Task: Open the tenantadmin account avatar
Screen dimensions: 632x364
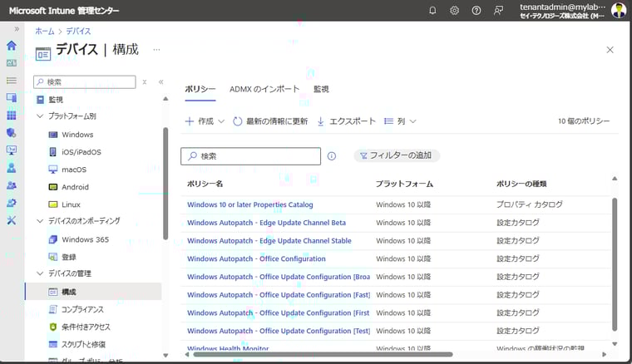Action: [619, 11]
